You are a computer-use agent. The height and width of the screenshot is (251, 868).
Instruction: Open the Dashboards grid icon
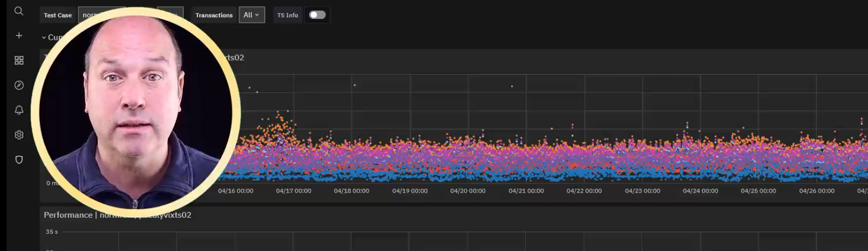pos(19,60)
